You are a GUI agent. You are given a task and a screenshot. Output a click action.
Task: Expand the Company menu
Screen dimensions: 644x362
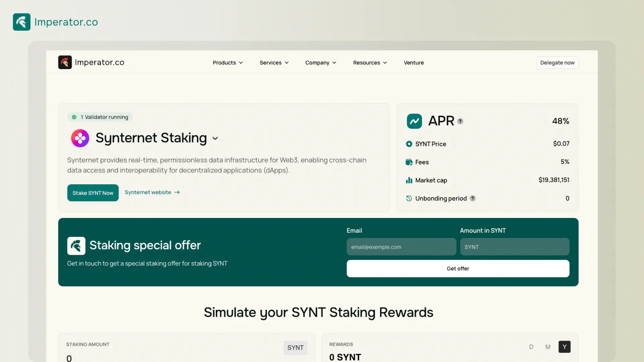(321, 63)
